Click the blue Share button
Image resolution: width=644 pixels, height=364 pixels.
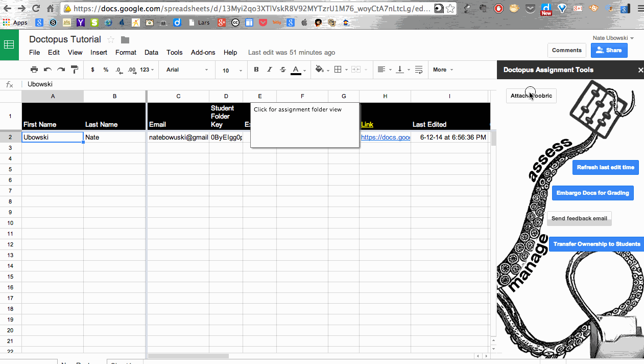(x=609, y=50)
